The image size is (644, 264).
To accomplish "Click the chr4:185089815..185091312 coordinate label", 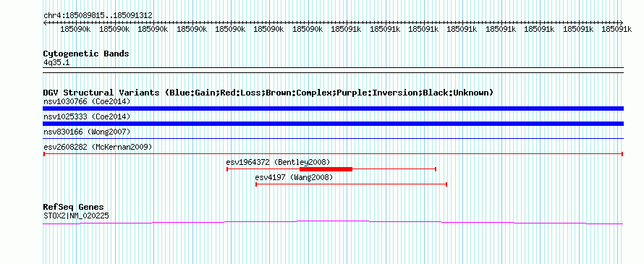I will pos(98,15).
